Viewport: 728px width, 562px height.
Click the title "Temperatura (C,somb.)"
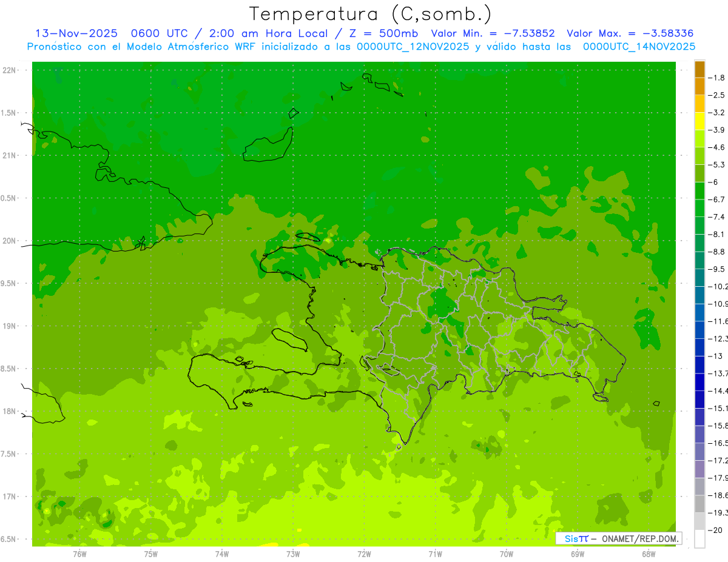370,14
